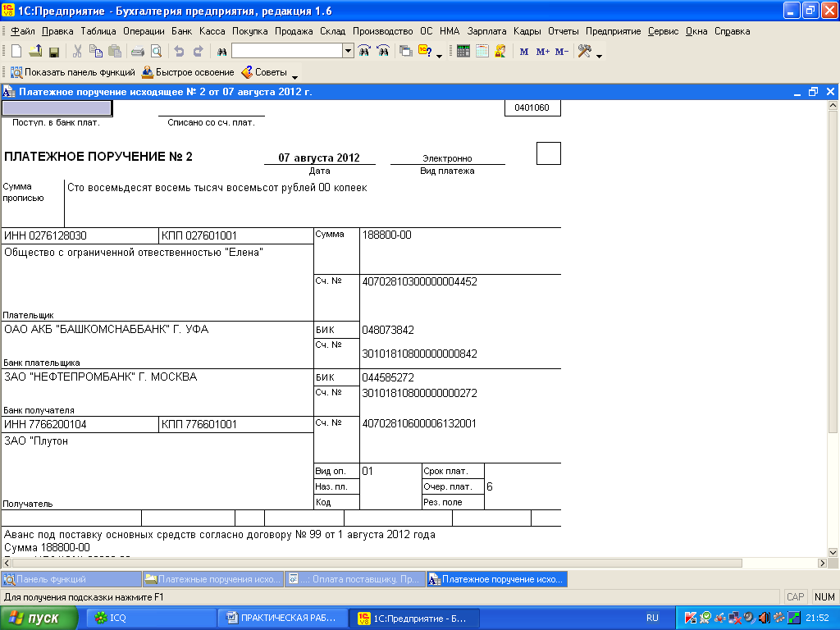Viewport: 840px width, 630px height.
Task: Click the amount value 188800-00
Action: tap(387, 235)
